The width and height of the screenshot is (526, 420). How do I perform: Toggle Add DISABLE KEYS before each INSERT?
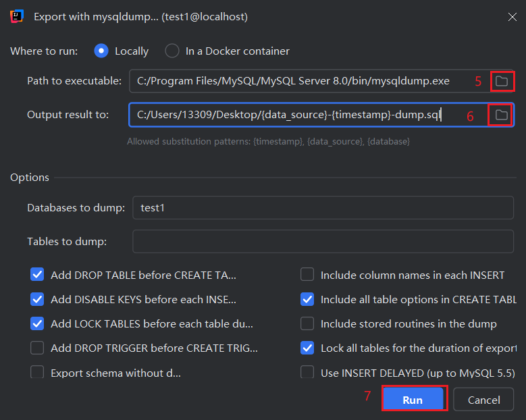[37, 299]
